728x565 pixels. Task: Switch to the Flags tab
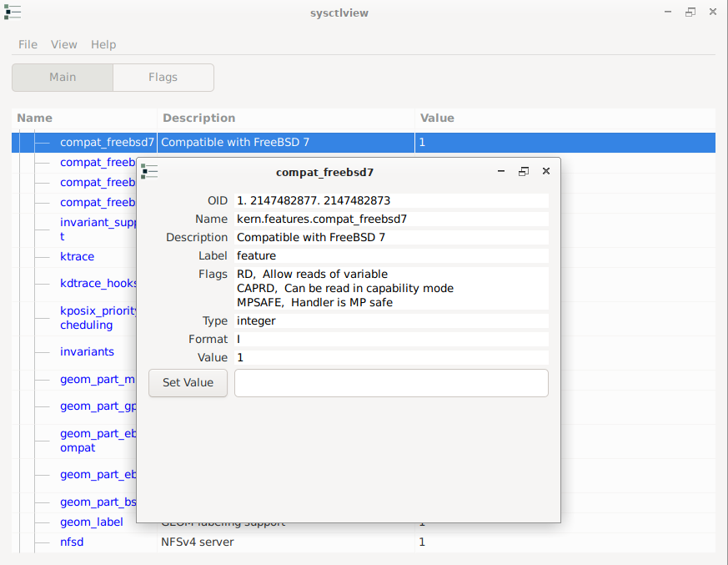[x=163, y=78]
